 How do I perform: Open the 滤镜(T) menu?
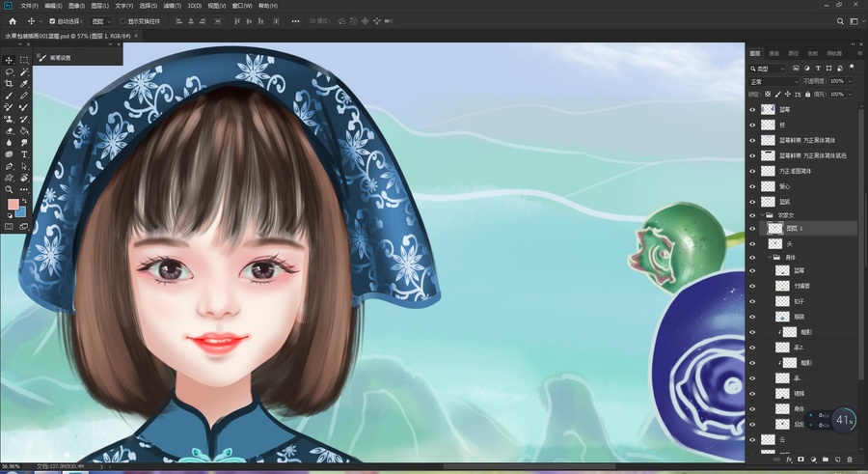point(173,6)
